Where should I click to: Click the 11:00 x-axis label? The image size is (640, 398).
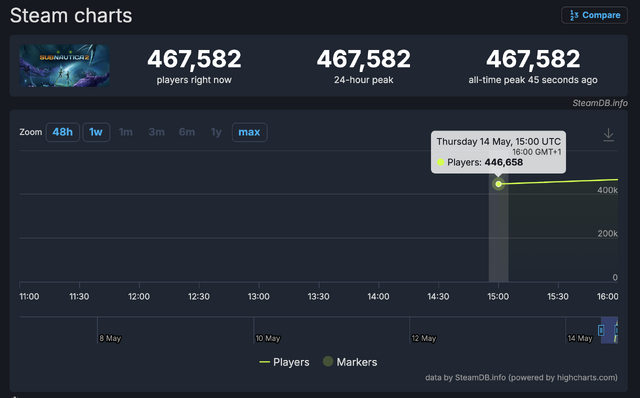click(x=29, y=297)
